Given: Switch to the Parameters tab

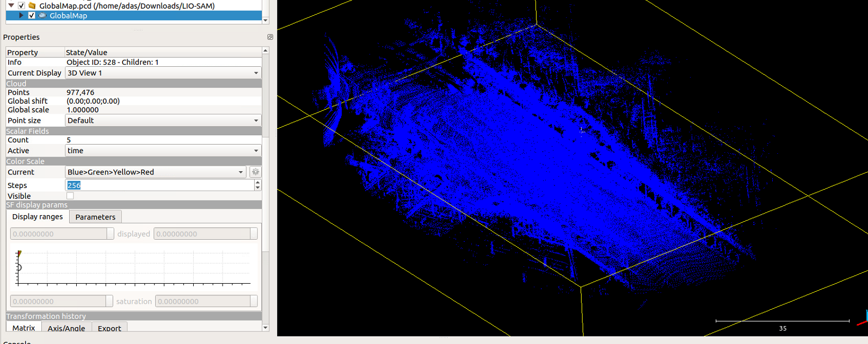Looking at the screenshot, I should [95, 217].
